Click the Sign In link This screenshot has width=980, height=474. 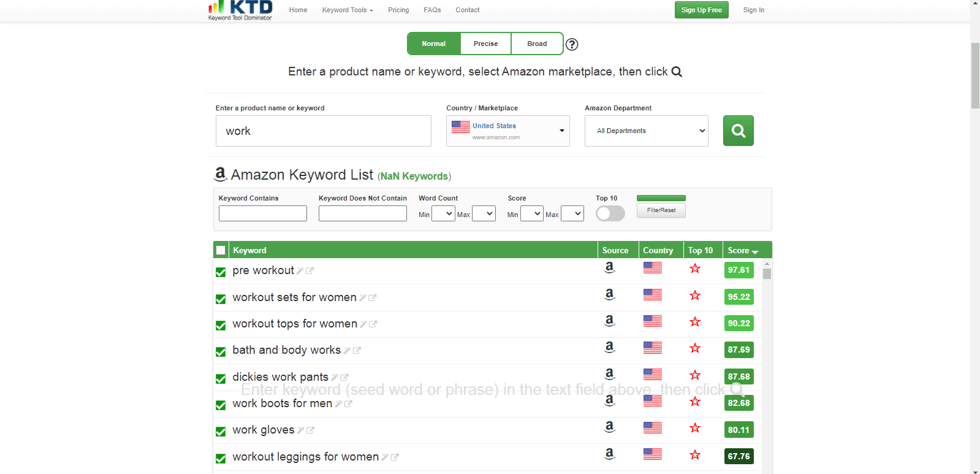point(754,10)
